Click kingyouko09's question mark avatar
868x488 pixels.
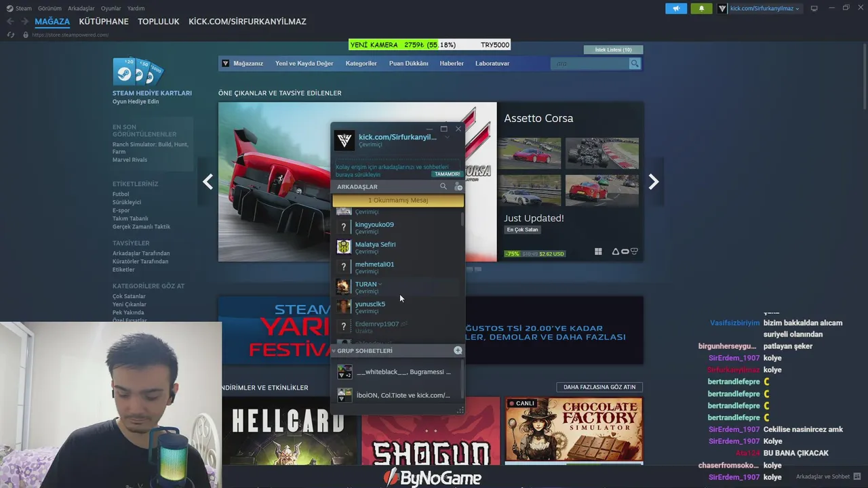344,227
